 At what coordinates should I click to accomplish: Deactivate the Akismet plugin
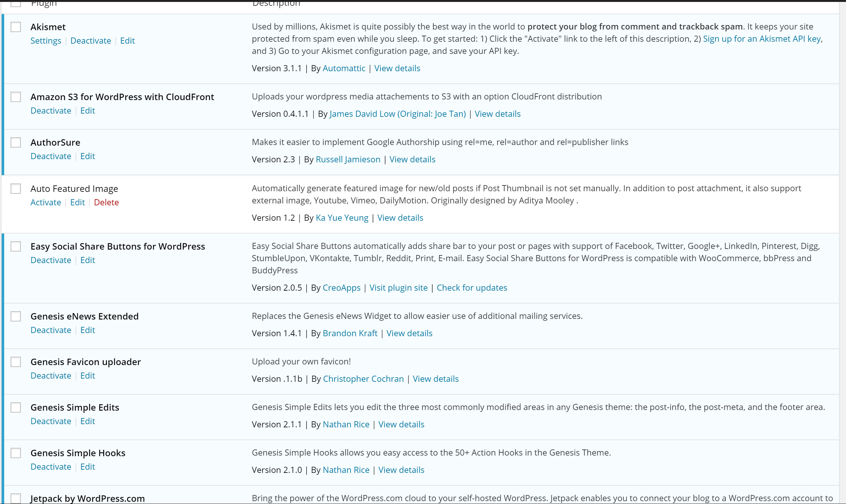click(91, 41)
